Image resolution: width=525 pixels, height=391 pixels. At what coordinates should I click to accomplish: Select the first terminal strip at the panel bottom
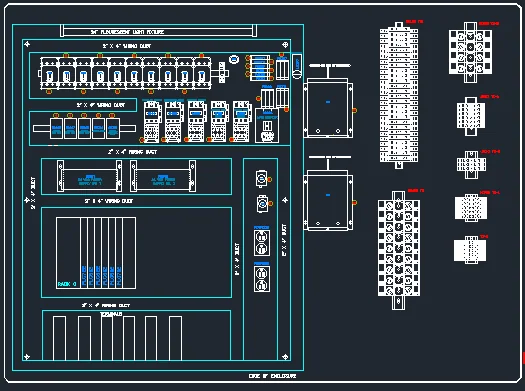[59, 338]
